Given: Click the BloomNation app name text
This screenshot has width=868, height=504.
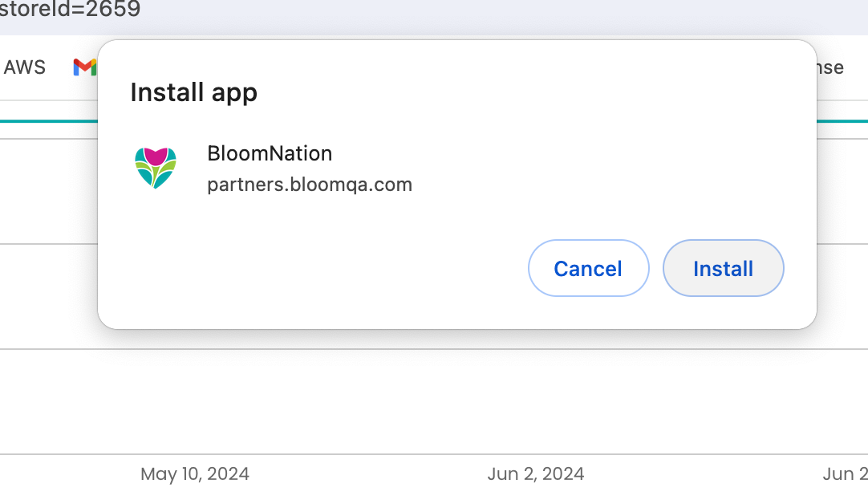Looking at the screenshot, I should (270, 153).
